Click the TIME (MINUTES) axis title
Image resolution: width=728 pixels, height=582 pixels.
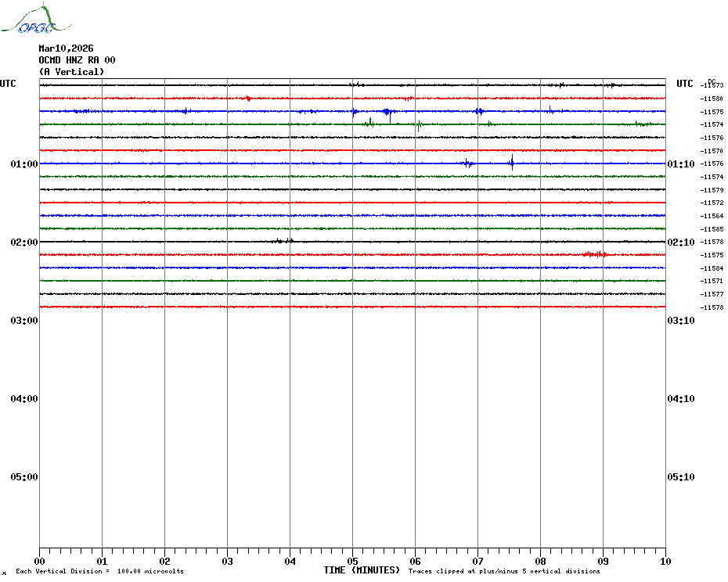(x=362, y=570)
